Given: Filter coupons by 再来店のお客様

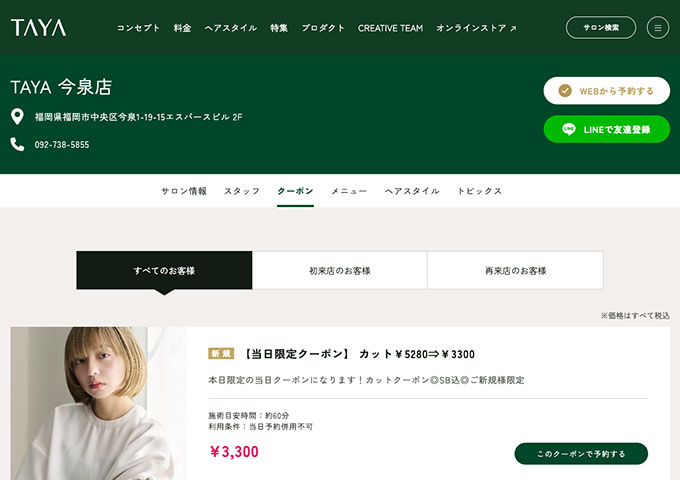Looking at the screenshot, I should [x=515, y=270].
